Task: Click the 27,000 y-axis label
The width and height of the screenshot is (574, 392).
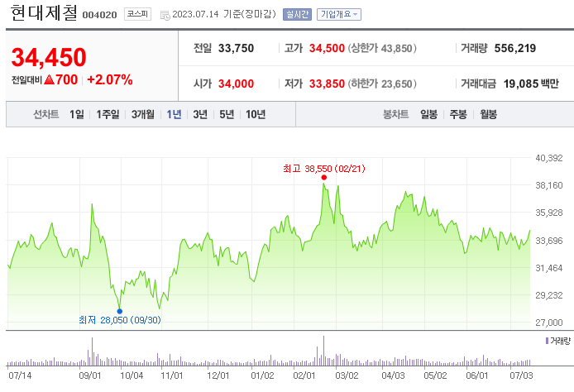Action: 549,323
